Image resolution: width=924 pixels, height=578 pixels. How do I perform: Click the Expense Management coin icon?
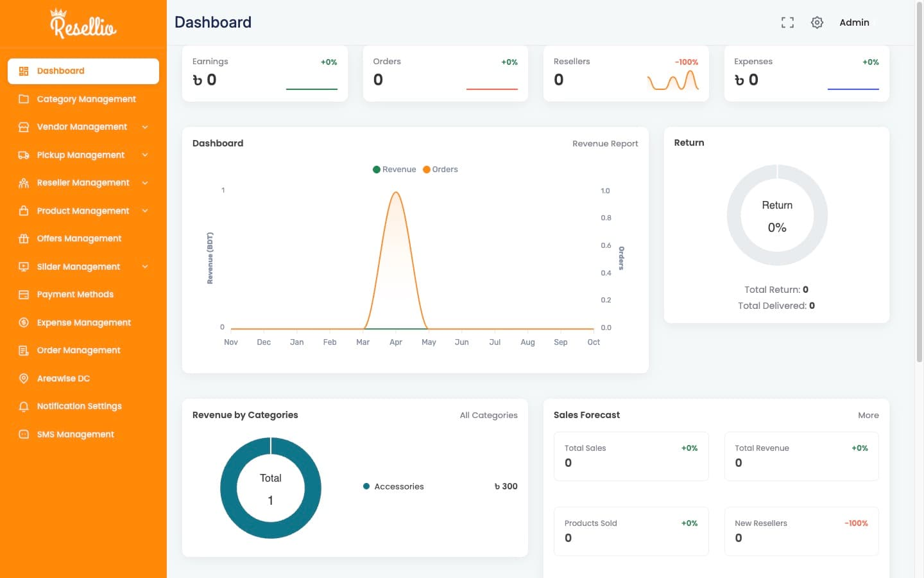coord(24,322)
